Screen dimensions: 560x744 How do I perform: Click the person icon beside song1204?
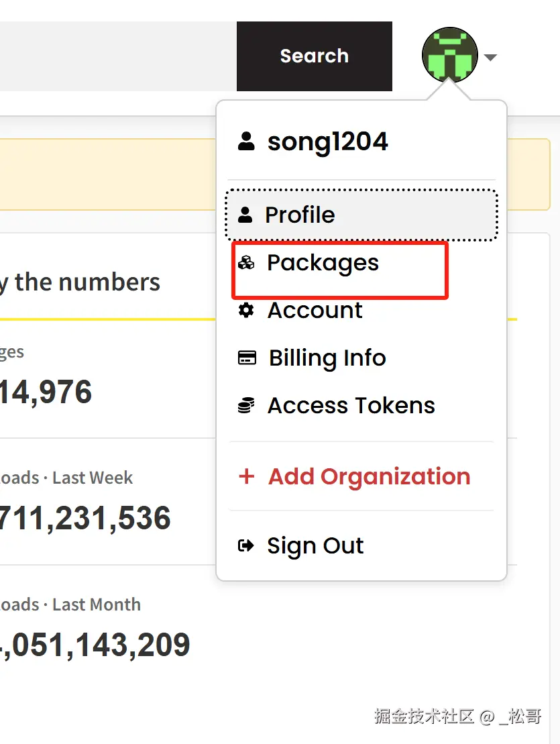tap(246, 142)
